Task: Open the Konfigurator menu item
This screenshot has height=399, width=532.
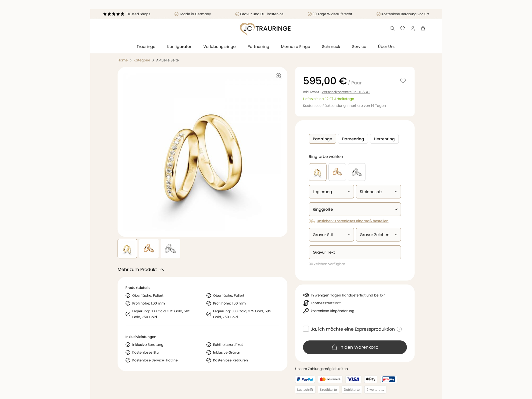Action: pos(179,47)
